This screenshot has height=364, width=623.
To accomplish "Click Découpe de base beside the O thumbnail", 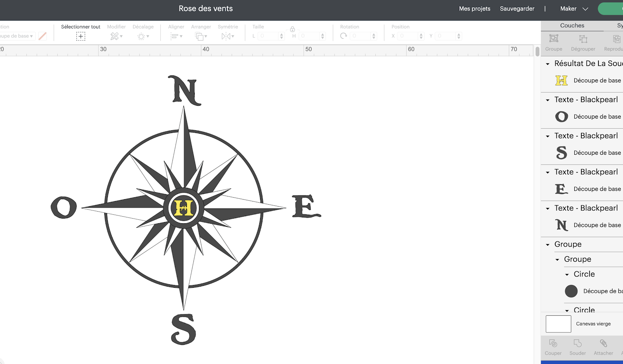I will pos(597,117).
